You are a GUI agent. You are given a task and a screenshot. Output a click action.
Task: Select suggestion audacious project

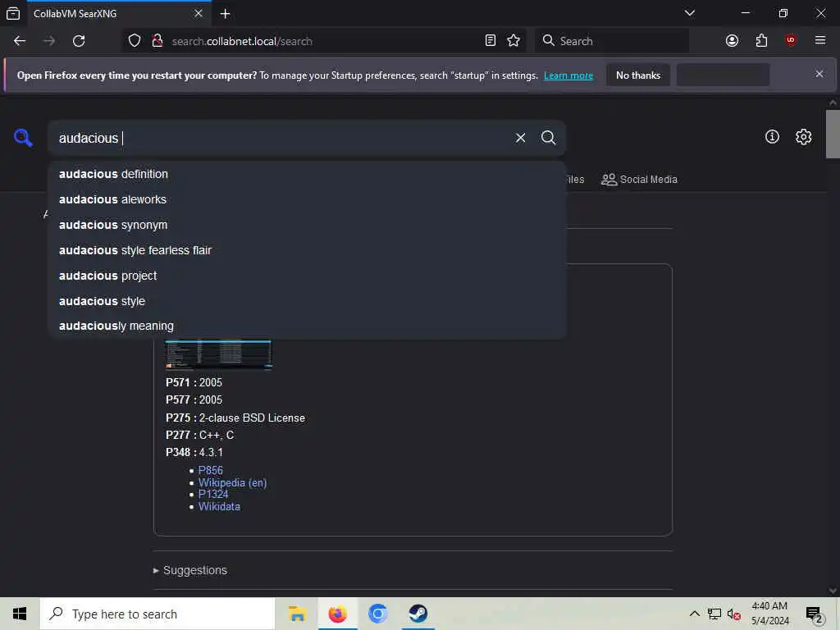[307, 276]
